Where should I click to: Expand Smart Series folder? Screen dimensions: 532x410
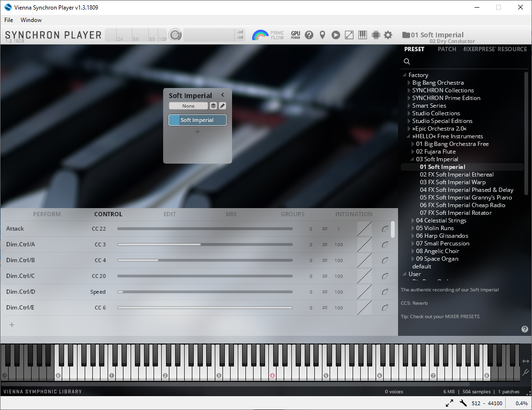[x=409, y=106]
